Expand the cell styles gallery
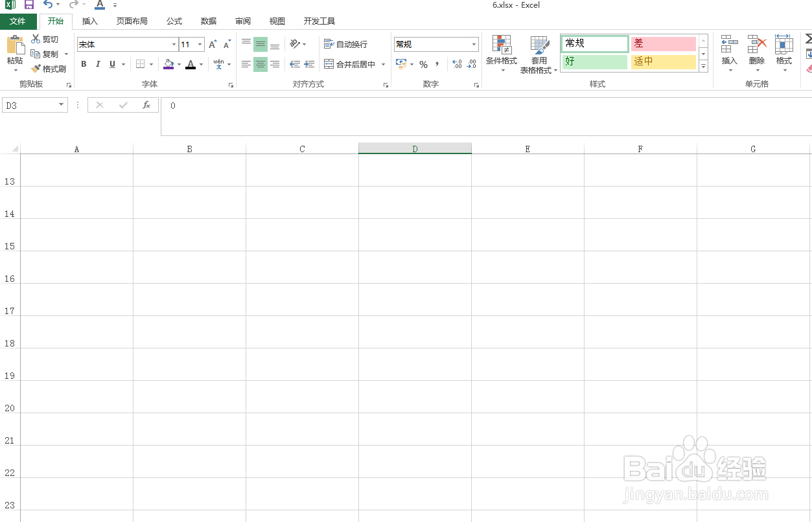This screenshot has height=522, width=812. click(x=704, y=66)
